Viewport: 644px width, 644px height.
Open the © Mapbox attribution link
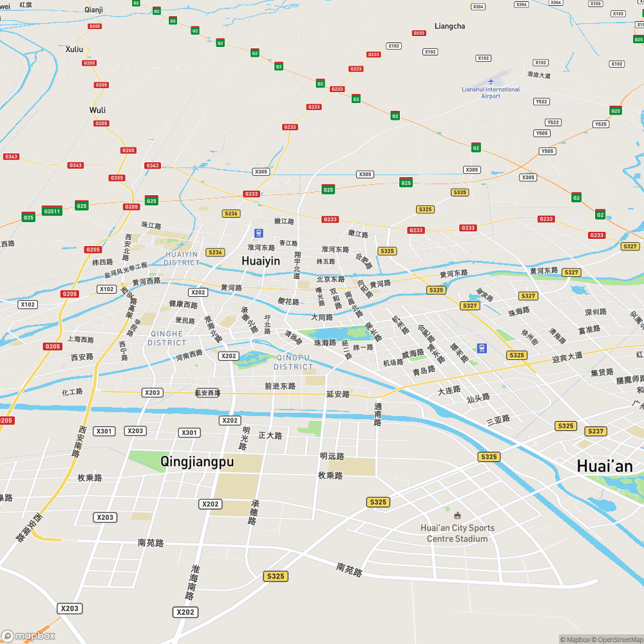(574, 639)
